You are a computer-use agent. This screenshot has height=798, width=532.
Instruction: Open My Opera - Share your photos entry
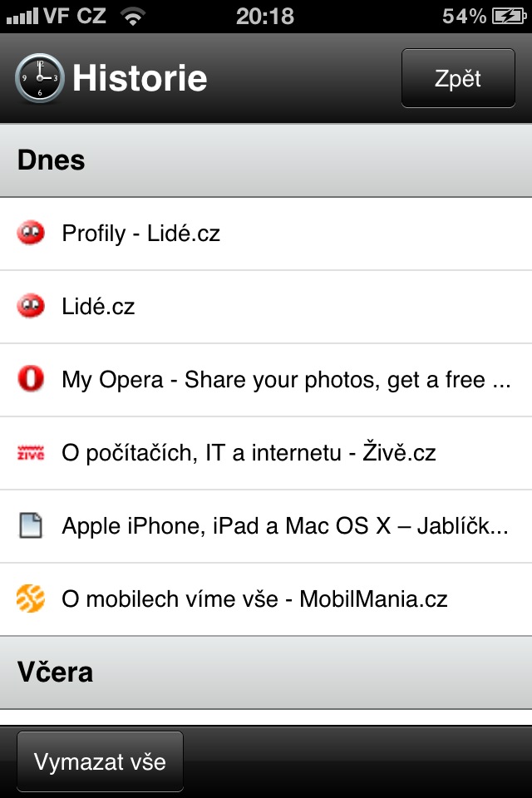point(249,379)
